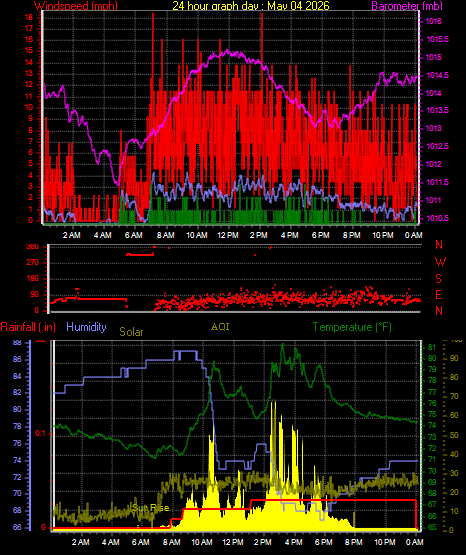Click the "Barometer (mb)" axis title
Viewport: 466px width, 555px height.
(x=407, y=5)
